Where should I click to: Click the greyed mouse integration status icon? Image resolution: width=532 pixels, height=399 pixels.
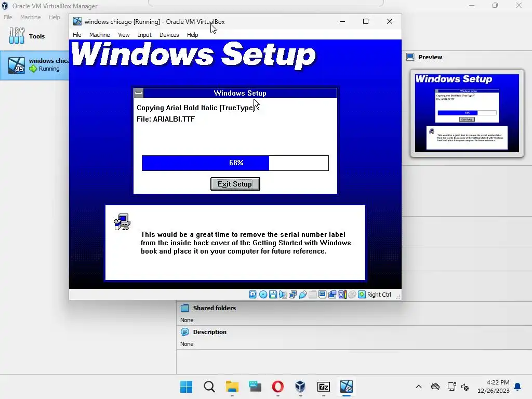tap(352, 295)
